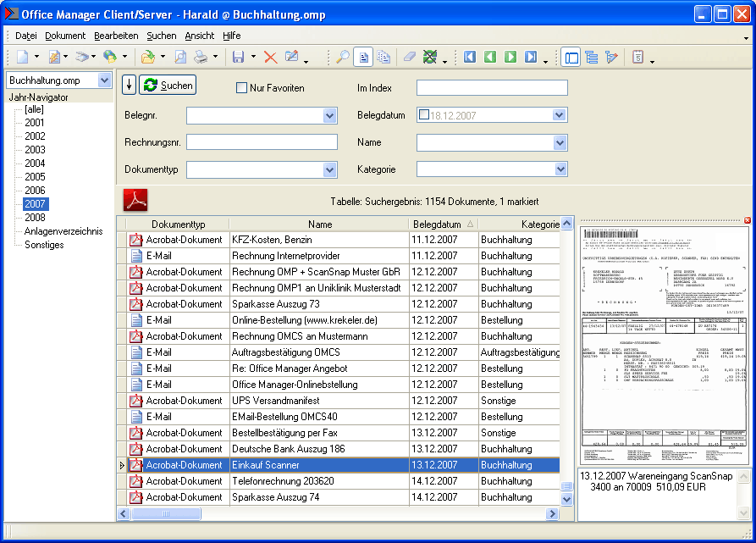Viewport: 756px width, 543px height.
Task: Open the Buchhaltung.omp archive dropdown
Action: pos(105,80)
